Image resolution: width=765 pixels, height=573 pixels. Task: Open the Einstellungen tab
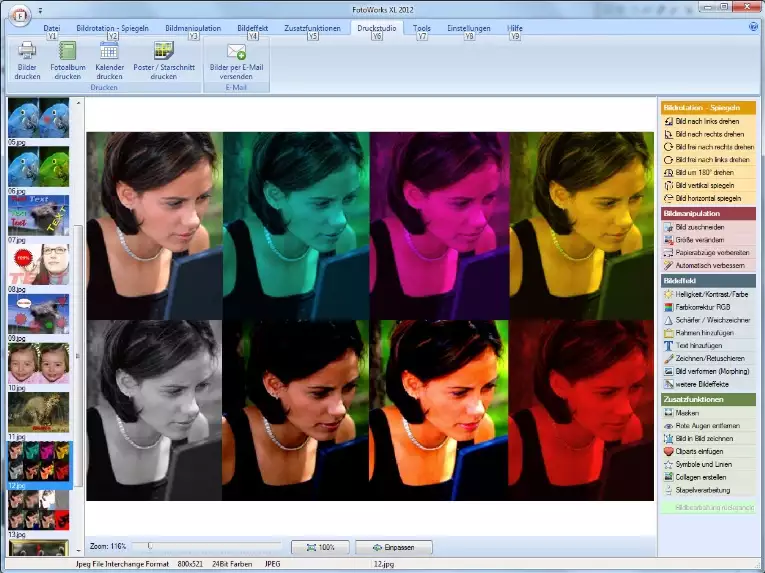(x=468, y=29)
